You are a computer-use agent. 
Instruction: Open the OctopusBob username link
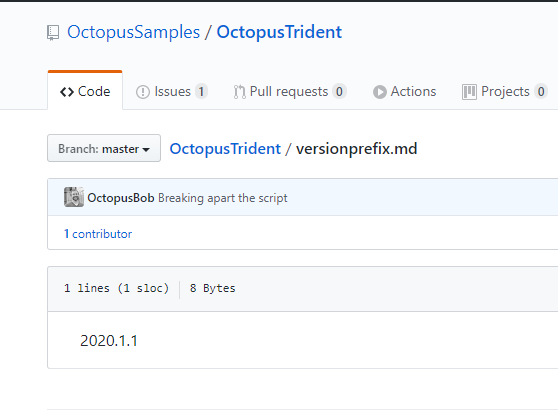click(121, 197)
